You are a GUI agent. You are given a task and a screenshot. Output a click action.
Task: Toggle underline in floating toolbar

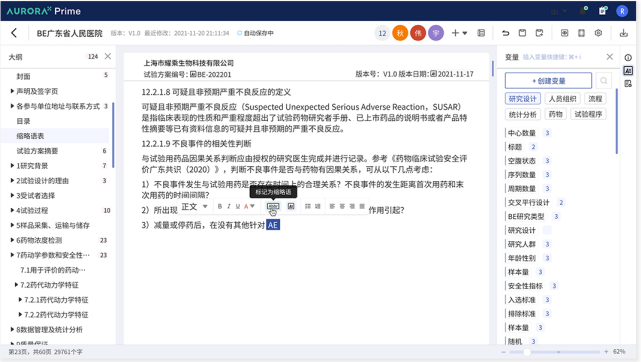coord(238,206)
